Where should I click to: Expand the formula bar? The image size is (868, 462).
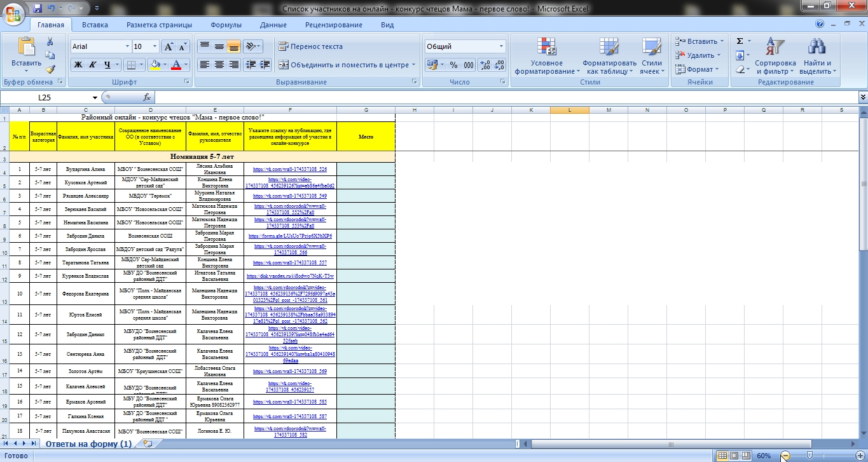[x=863, y=97]
